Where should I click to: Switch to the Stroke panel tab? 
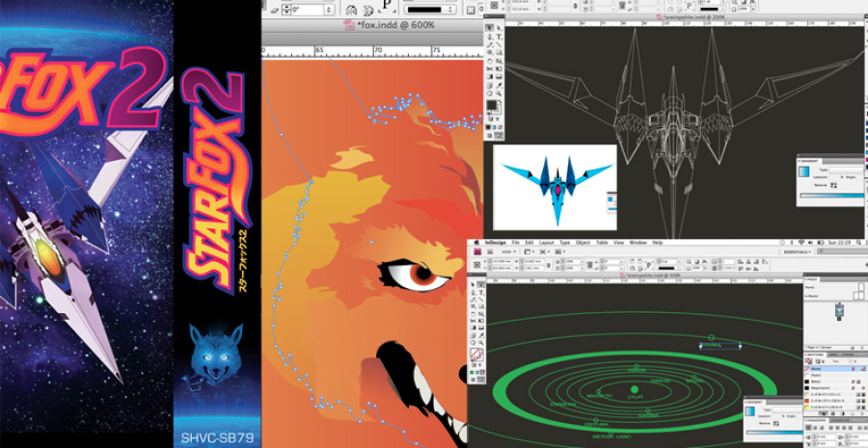[848, 355]
